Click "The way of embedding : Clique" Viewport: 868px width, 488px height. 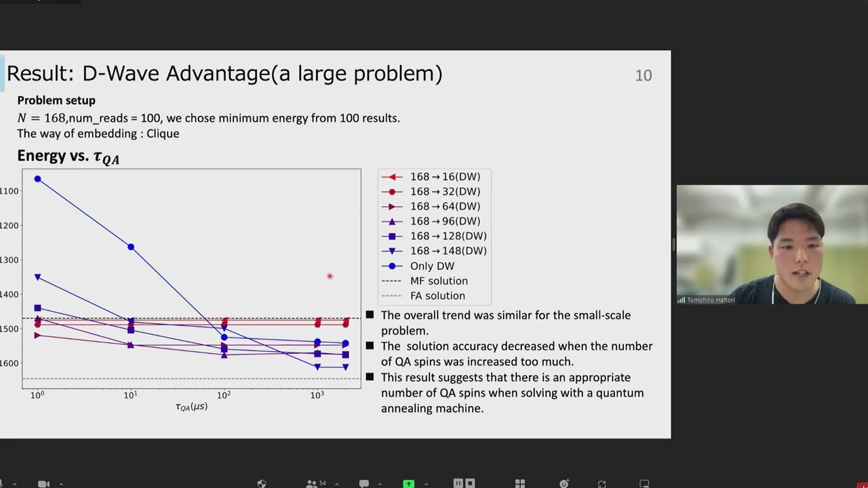coord(98,134)
